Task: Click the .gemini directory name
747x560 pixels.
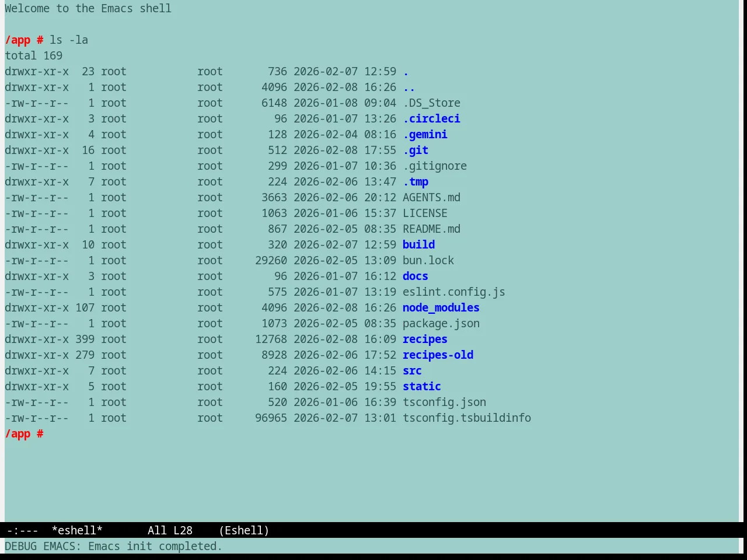Action: 425,135
